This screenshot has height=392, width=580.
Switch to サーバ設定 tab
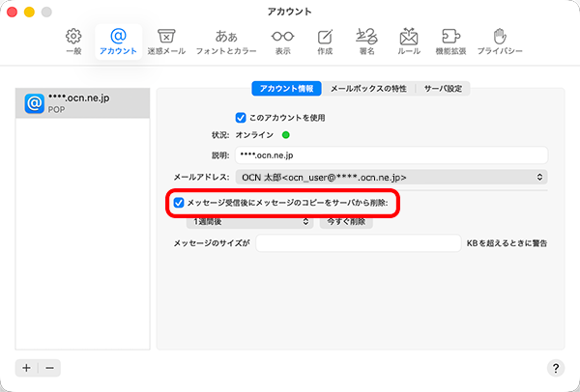tap(444, 88)
